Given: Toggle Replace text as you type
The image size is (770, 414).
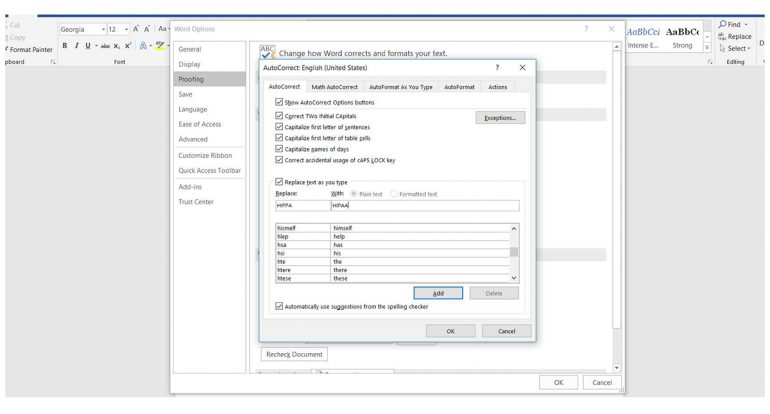Looking at the screenshot, I should point(279,182).
